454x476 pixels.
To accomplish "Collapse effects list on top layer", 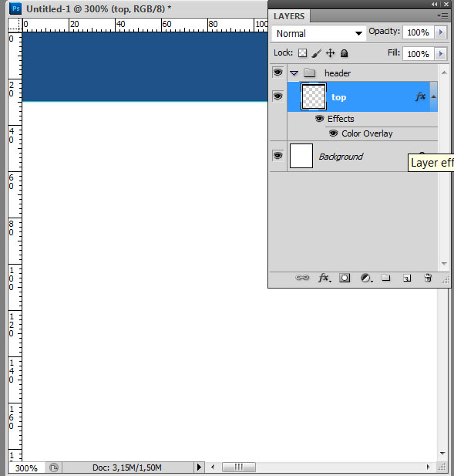I will pyautogui.click(x=434, y=96).
